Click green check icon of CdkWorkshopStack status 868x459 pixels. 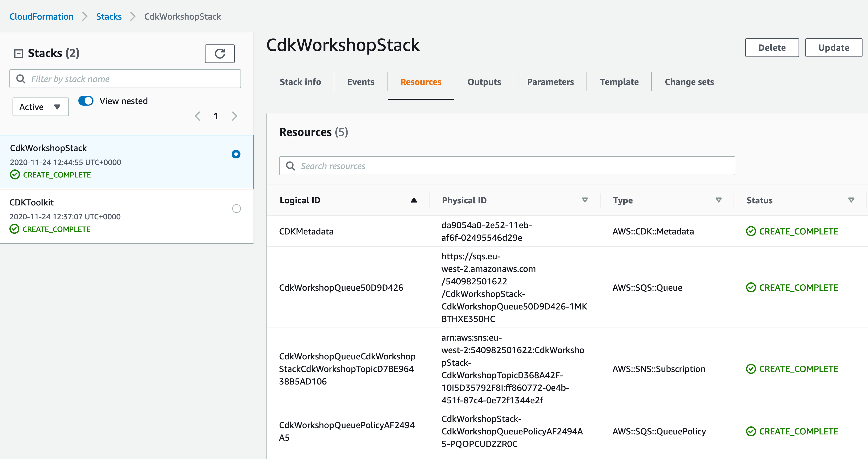click(15, 175)
